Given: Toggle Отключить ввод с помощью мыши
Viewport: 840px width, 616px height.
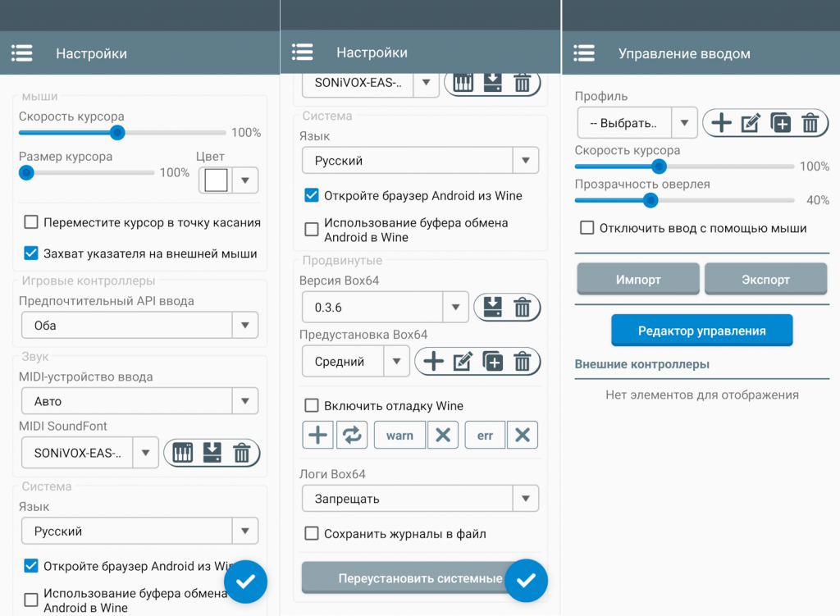Looking at the screenshot, I should (587, 228).
